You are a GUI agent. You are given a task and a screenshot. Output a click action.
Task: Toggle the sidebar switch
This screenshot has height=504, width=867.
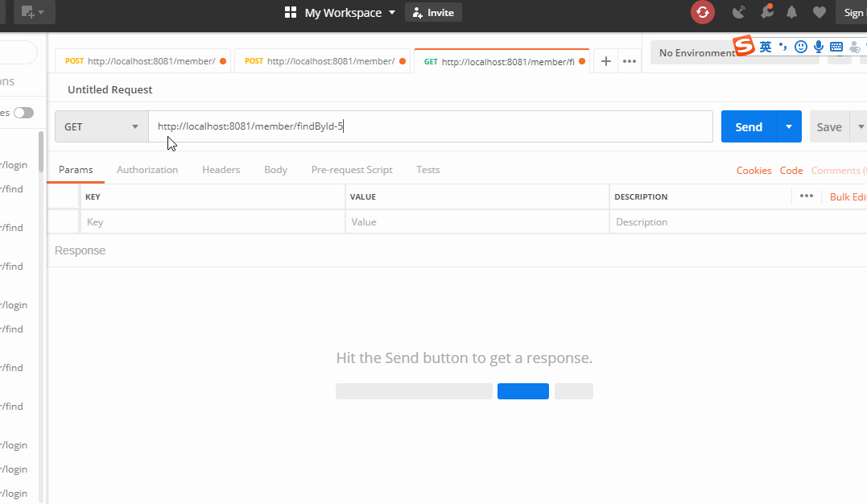point(24,113)
